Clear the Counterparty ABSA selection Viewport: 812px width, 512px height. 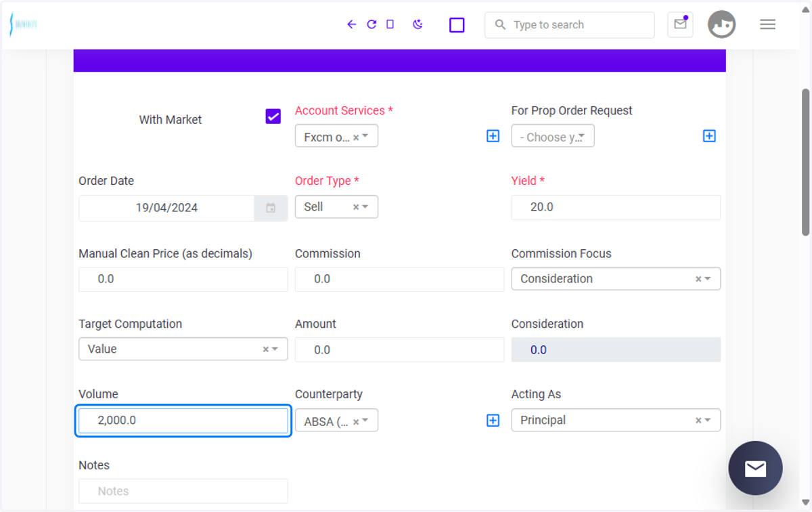(356, 421)
